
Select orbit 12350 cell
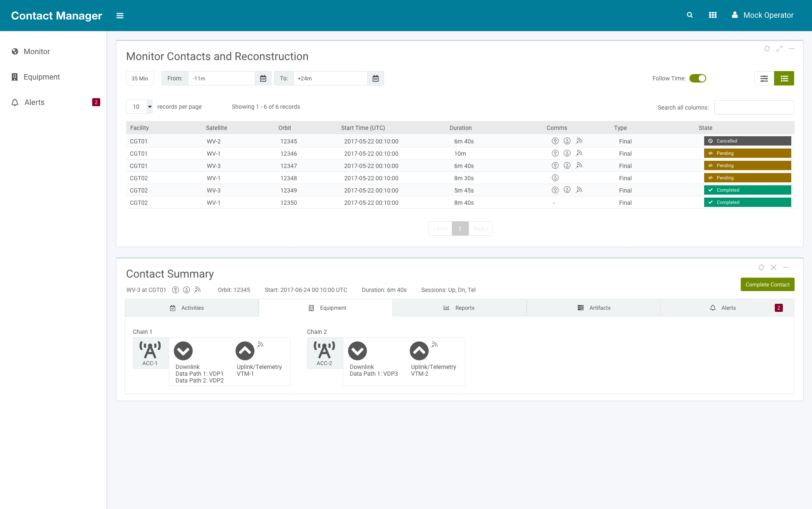(288, 203)
